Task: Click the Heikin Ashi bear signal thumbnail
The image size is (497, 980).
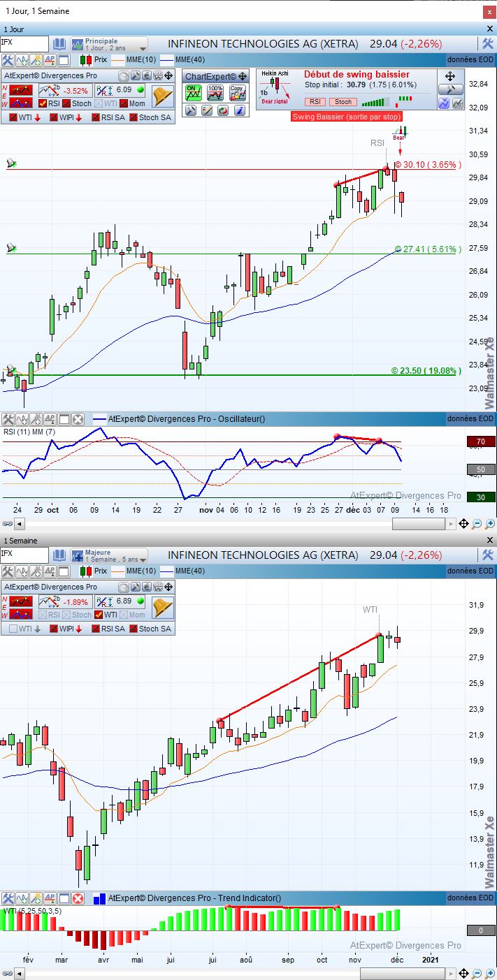Action: [x=275, y=88]
